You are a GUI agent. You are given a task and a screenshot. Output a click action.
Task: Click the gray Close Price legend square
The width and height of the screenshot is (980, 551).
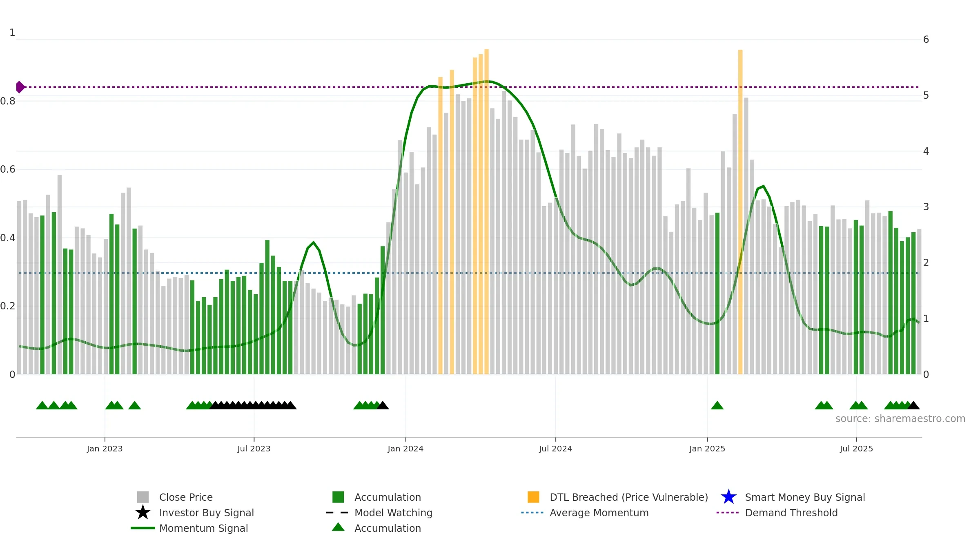[x=143, y=497]
